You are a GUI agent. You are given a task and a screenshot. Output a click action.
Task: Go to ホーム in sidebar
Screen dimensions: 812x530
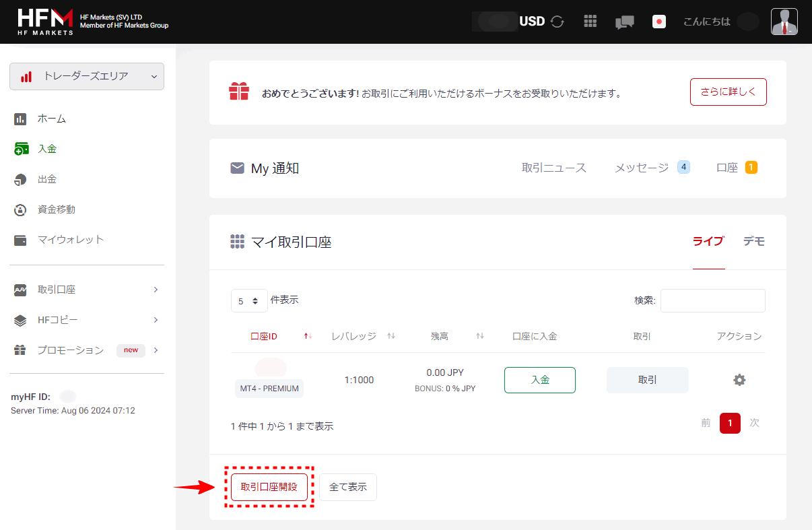click(x=52, y=119)
